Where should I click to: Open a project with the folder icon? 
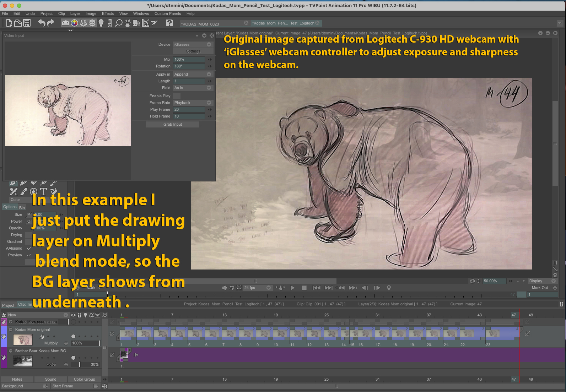[18, 23]
